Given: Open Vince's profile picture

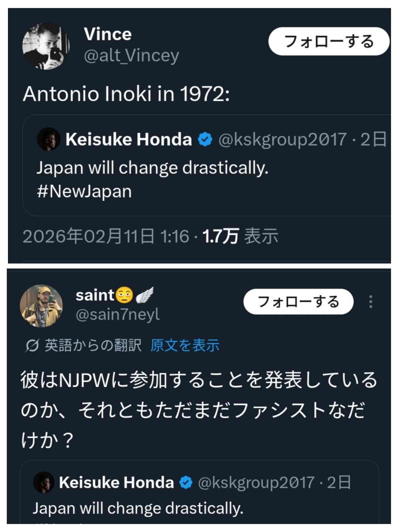Looking at the screenshot, I should 46,46.
